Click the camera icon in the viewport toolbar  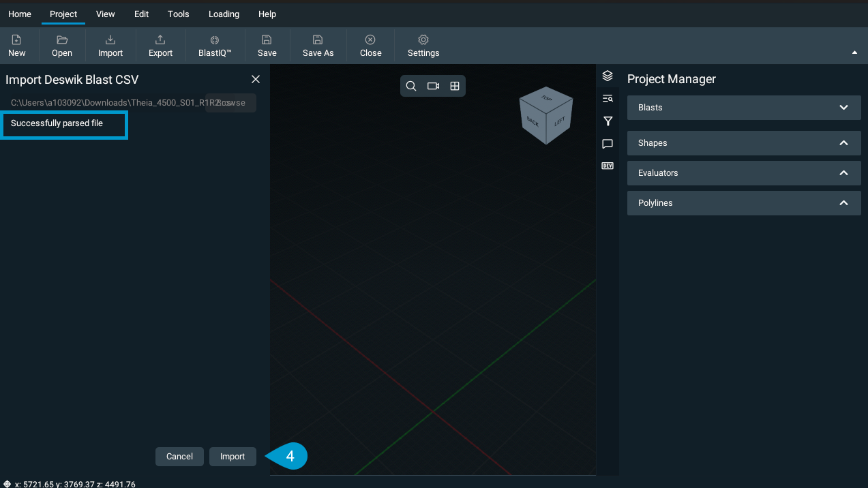433,86
